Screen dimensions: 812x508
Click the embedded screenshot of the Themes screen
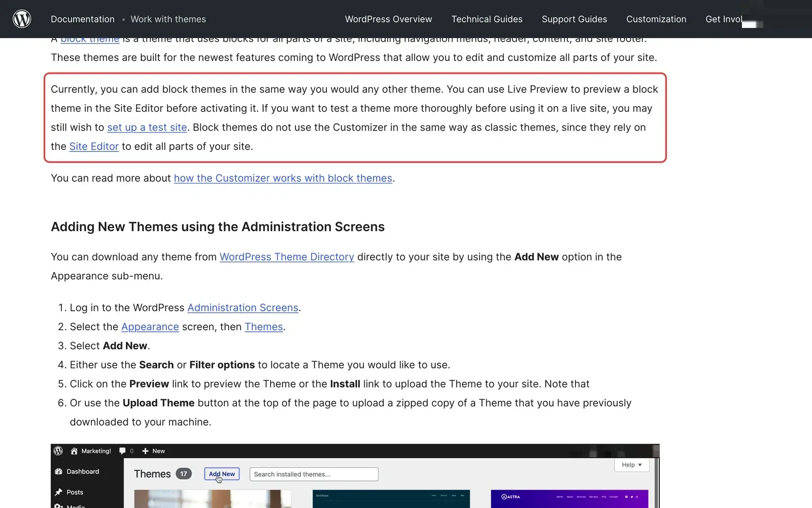point(355,476)
